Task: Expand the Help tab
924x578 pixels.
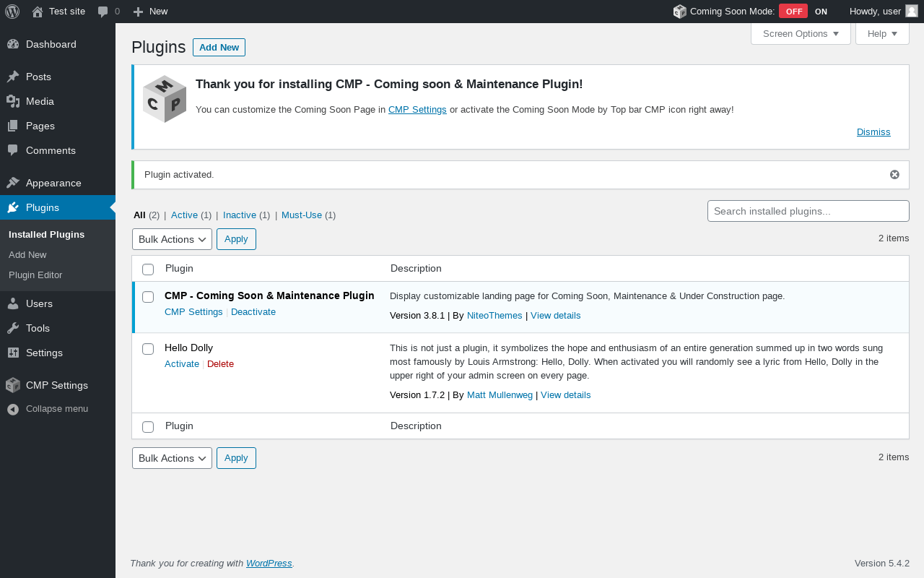Action: tap(882, 34)
